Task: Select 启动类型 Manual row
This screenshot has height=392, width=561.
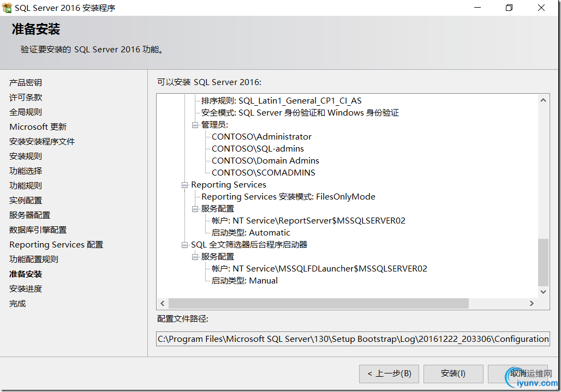Action: (x=244, y=281)
